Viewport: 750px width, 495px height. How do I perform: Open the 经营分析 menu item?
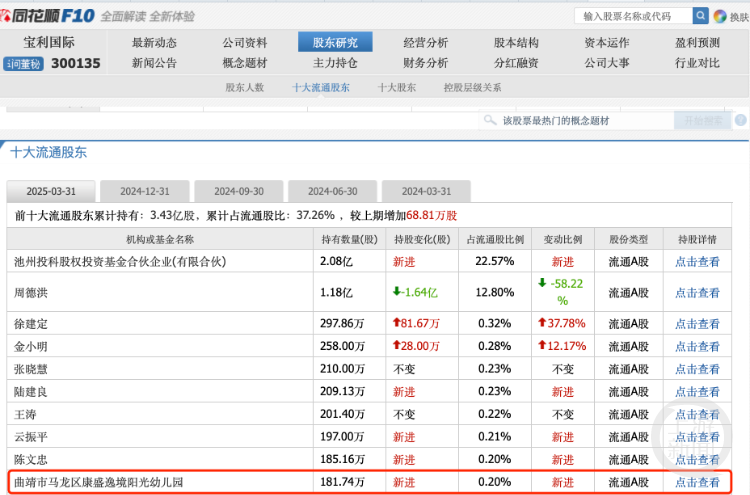(426, 42)
